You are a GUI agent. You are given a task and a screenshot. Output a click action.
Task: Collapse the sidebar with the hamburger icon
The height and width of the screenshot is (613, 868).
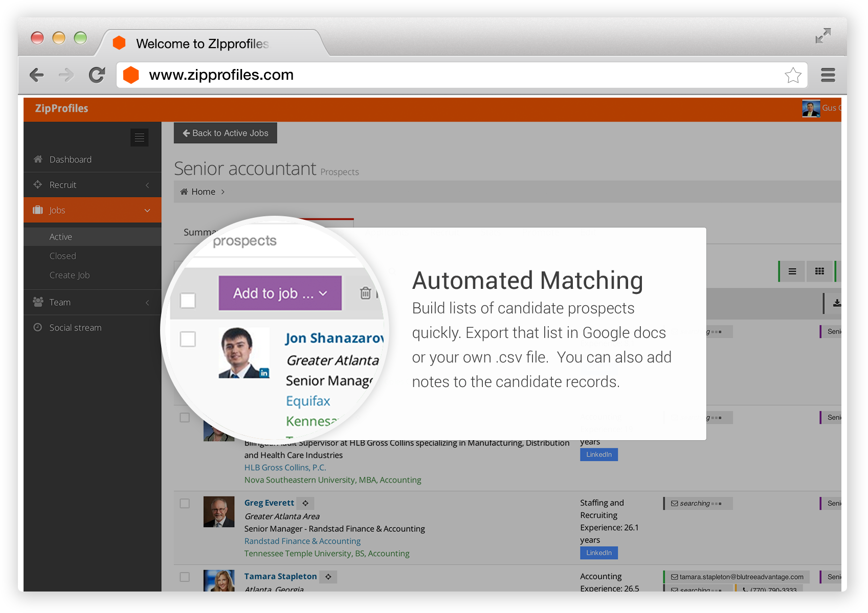point(139,138)
